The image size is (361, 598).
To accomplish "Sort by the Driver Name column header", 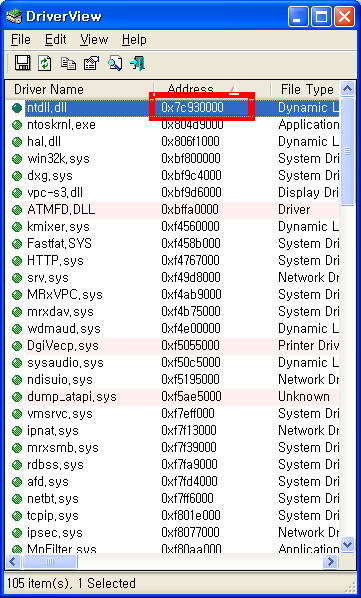I will (79, 90).
